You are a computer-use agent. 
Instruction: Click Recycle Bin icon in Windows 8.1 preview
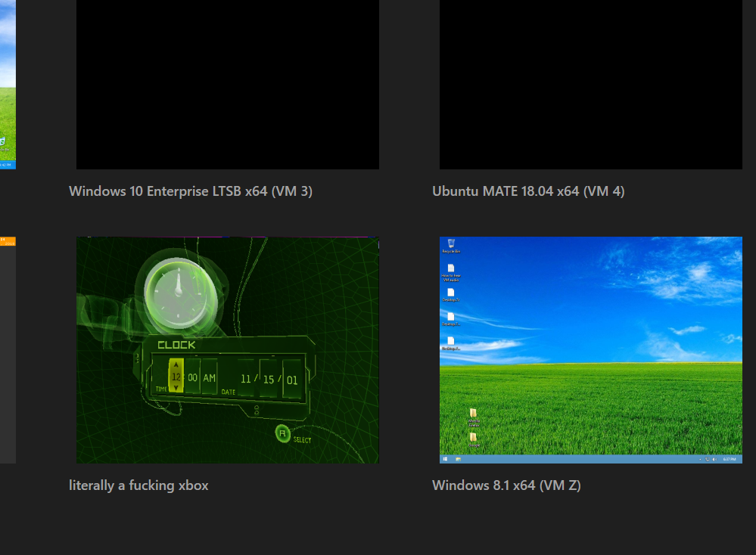click(451, 244)
